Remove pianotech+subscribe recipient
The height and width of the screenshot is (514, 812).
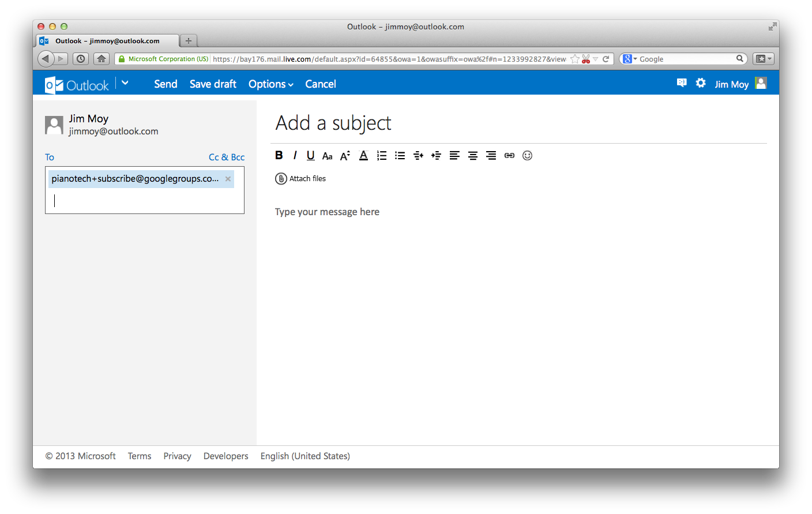[x=228, y=179]
